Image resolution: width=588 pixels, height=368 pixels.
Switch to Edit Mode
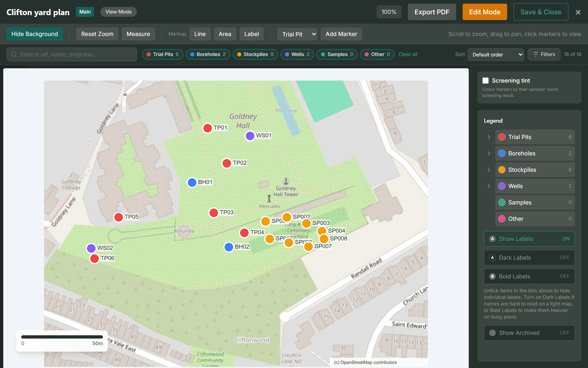tap(485, 12)
